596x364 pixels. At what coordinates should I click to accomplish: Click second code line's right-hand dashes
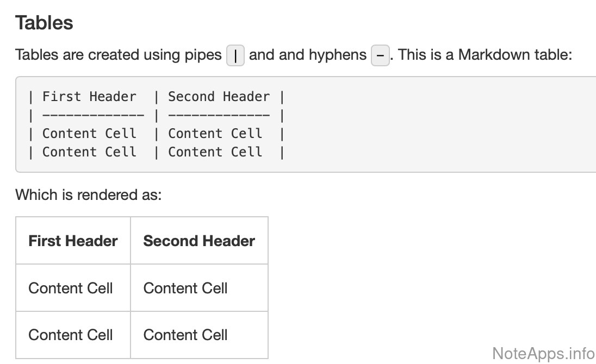click(x=219, y=115)
